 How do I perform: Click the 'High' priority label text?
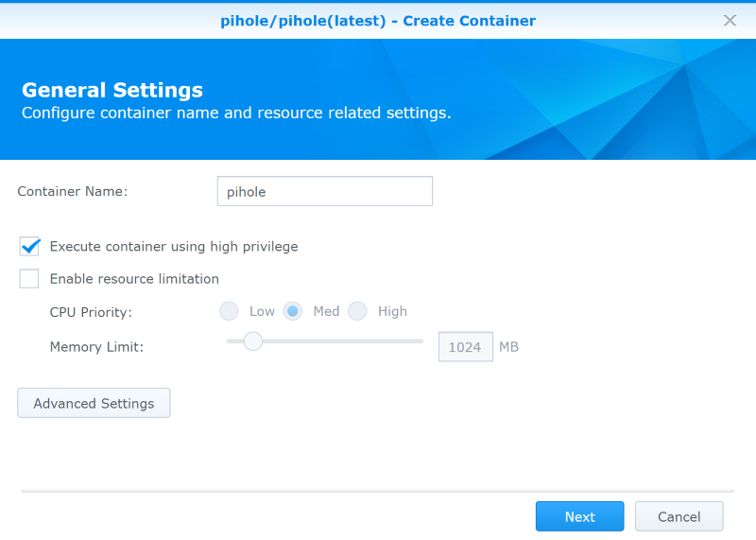pyautogui.click(x=392, y=312)
